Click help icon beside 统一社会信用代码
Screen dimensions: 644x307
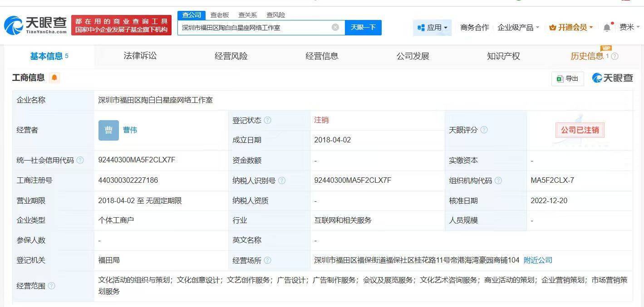pyautogui.click(x=80, y=160)
